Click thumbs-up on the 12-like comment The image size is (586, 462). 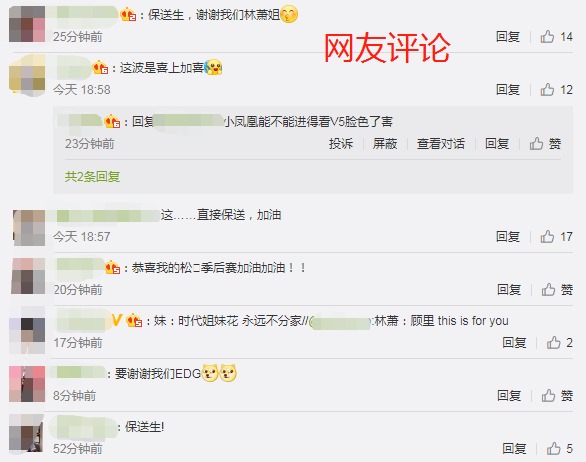click(x=556, y=90)
